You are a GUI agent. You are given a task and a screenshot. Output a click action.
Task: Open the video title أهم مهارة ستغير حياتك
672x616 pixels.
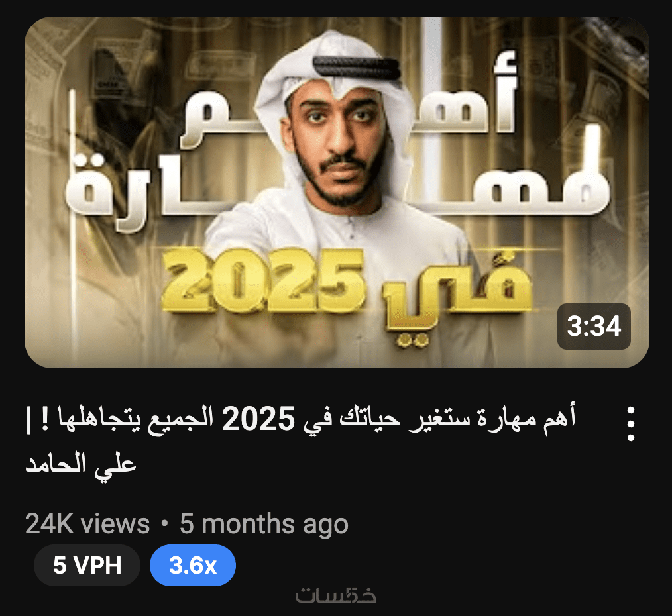click(300, 440)
